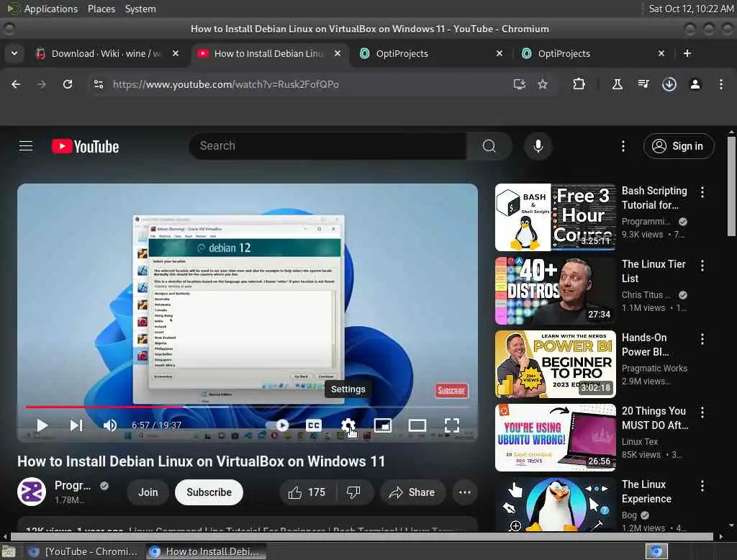The image size is (737, 560).
Task: Open more actions ellipsis below video
Action: (465, 492)
